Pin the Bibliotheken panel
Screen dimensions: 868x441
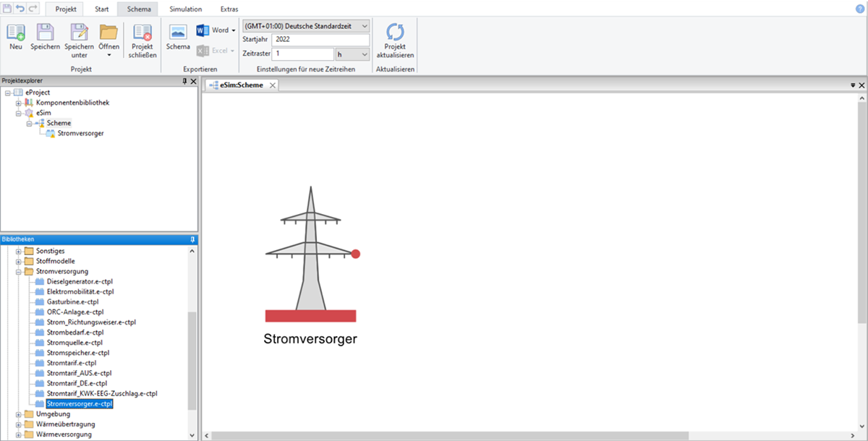(192, 239)
